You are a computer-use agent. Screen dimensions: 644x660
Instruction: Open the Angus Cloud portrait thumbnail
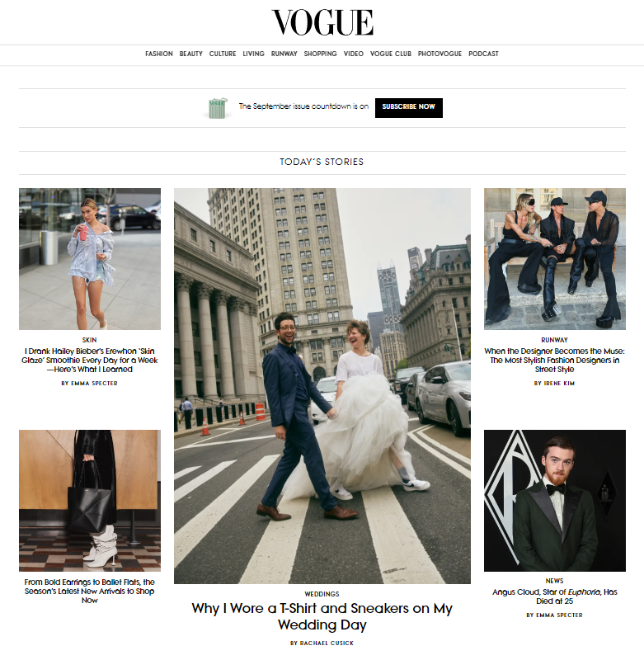[x=554, y=501]
